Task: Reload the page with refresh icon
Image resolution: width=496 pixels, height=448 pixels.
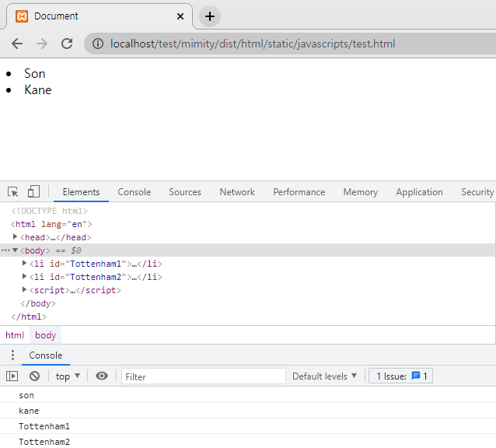Action: pyautogui.click(x=67, y=44)
